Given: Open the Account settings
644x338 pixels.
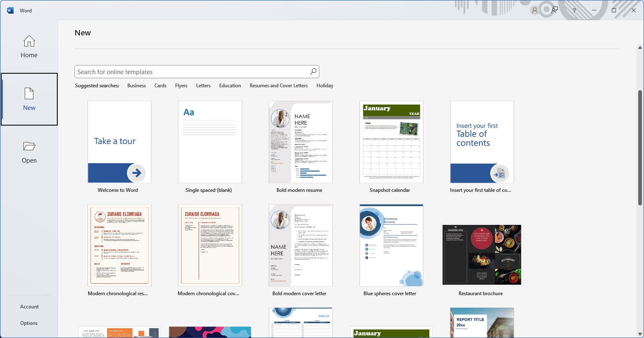Looking at the screenshot, I should click(x=29, y=306).
